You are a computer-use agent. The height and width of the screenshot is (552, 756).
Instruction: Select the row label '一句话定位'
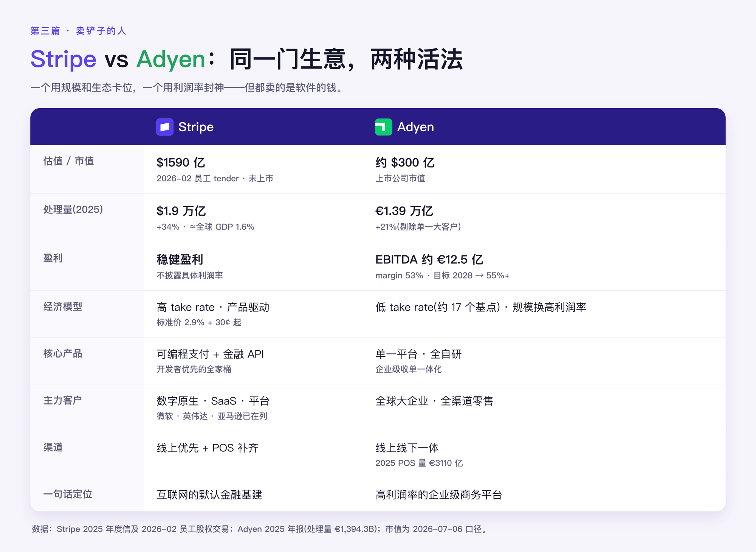click(x=68, y=494)
